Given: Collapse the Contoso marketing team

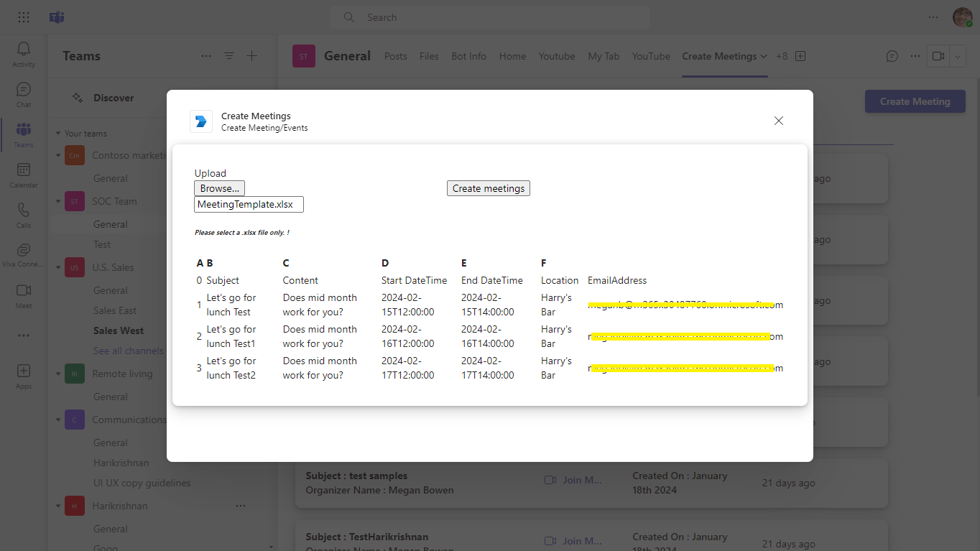Looking at the screenshot, I should click(58, 155).
